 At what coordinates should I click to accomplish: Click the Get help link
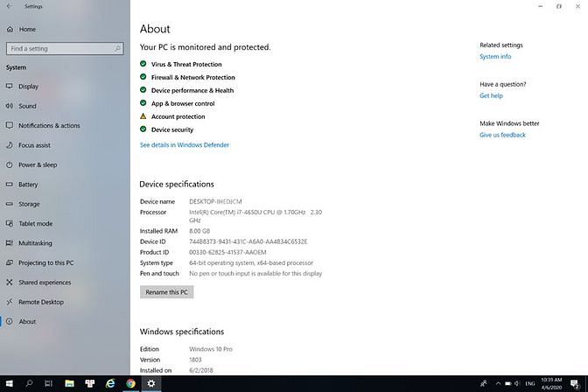point(491,95)
